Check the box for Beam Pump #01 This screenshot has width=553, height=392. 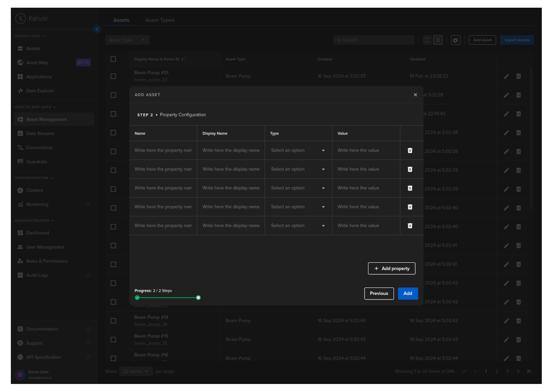pyautogui.click(x=113, y=76)
